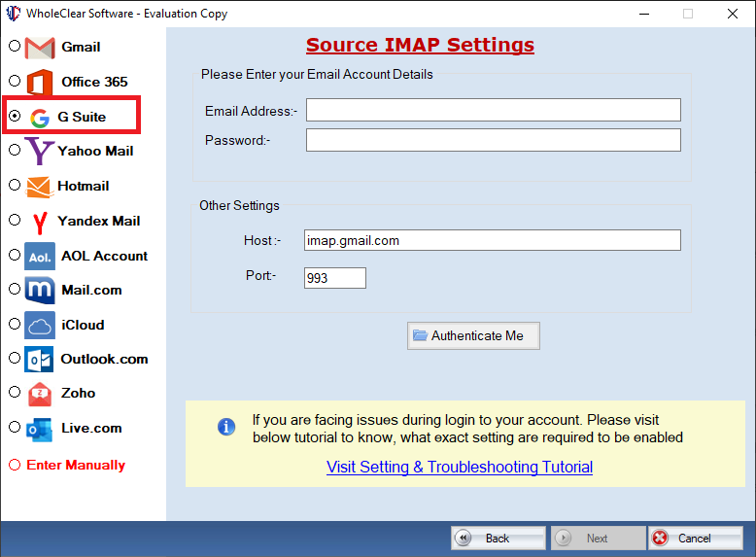Select the AOL Account radio button
The width and height of the screenshot is (756, 557).
tap(15, 255)
